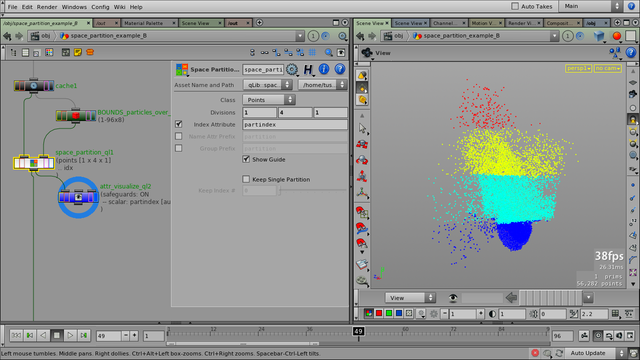640x360 pixels.
Task: Click the H Houdini help icon
Action: (308, 69)
